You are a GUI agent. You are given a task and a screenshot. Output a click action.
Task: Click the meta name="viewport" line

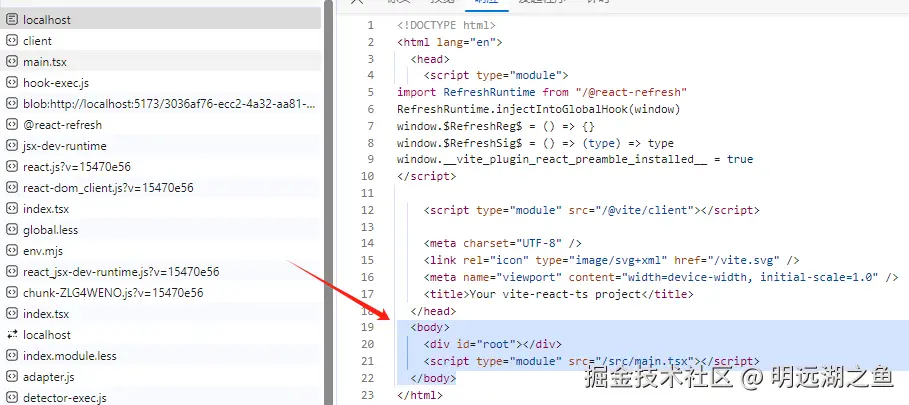661,277
